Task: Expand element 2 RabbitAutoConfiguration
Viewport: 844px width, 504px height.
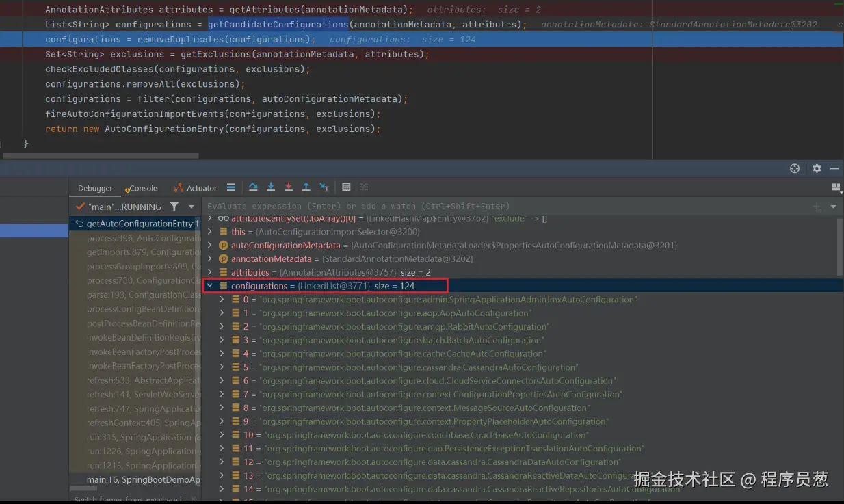Action: 222,326
